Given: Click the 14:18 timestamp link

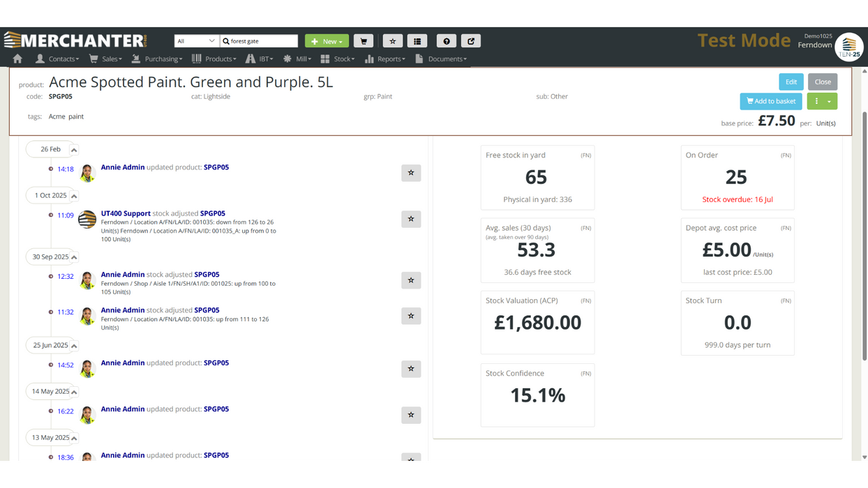Looking at the screenshot, I should [66, 169].
